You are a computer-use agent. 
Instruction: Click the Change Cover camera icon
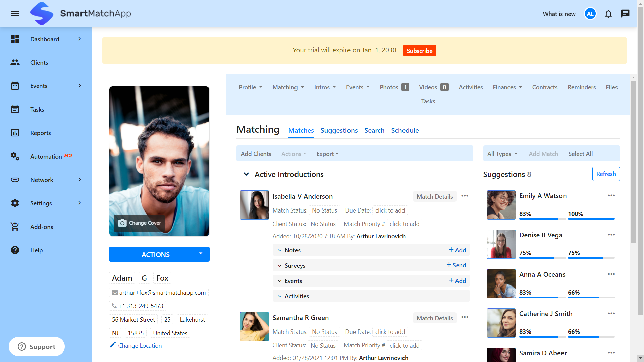122,222
